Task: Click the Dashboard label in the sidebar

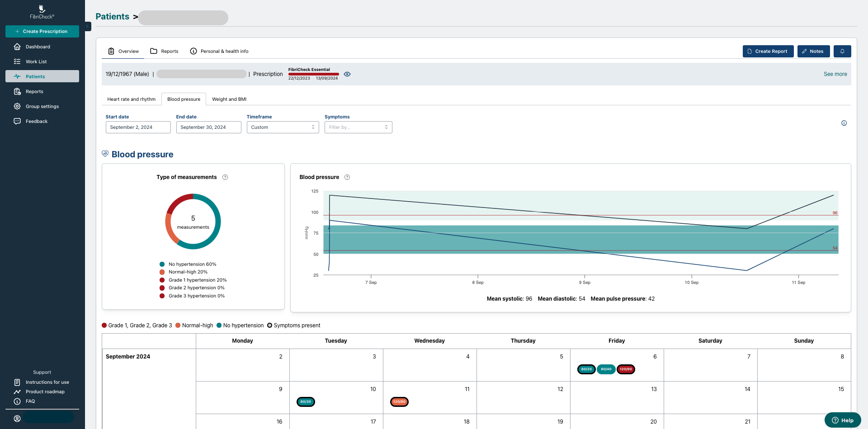Action: pyautogui.click(x=38, y=47)
